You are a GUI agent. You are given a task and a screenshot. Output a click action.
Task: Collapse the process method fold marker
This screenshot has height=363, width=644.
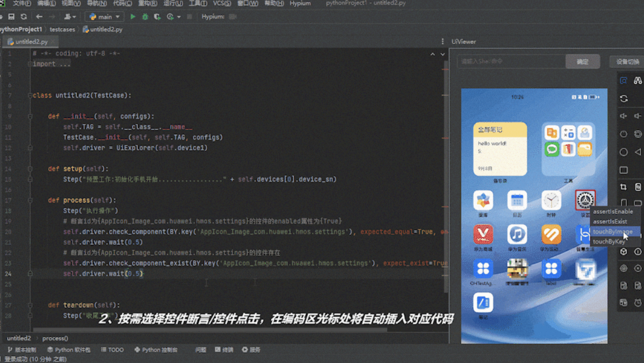point(30,201)
